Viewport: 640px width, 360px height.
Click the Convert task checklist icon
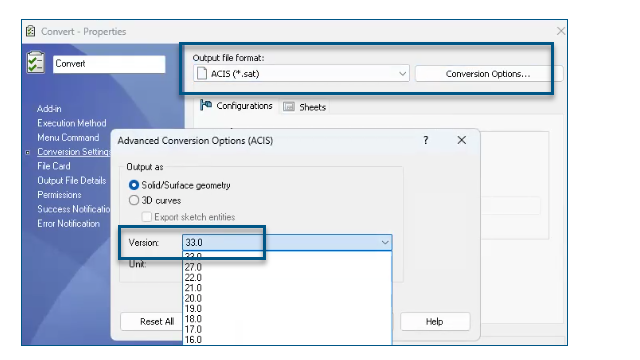click(36, 62)
